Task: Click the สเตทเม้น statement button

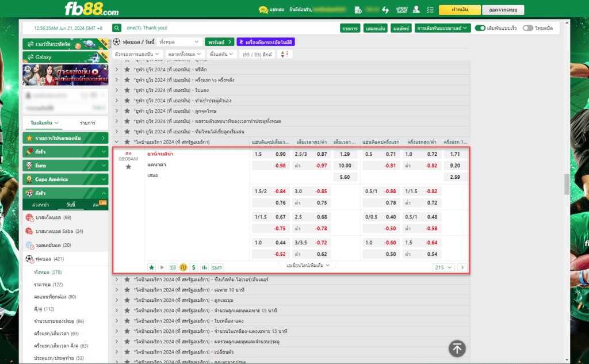Action: (x=375, y=28)
